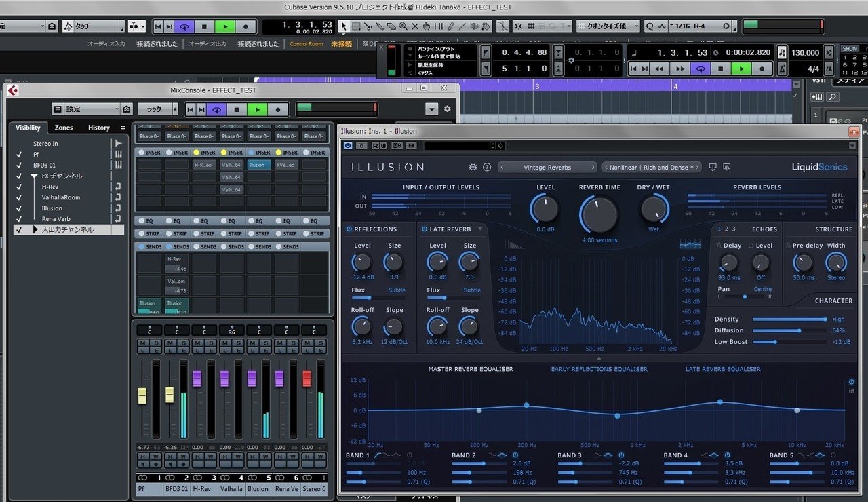Screen dimensions: 868x502
Task: Click the REVERB TIME knob
Action: click(x=599, y=214)
